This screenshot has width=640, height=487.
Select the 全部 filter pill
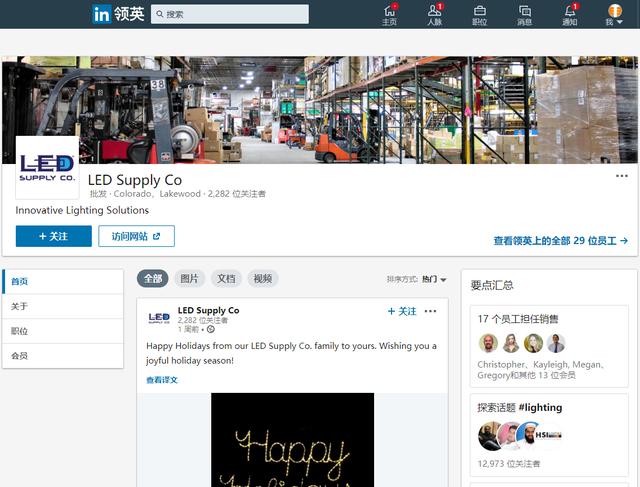tap(153, 279)
